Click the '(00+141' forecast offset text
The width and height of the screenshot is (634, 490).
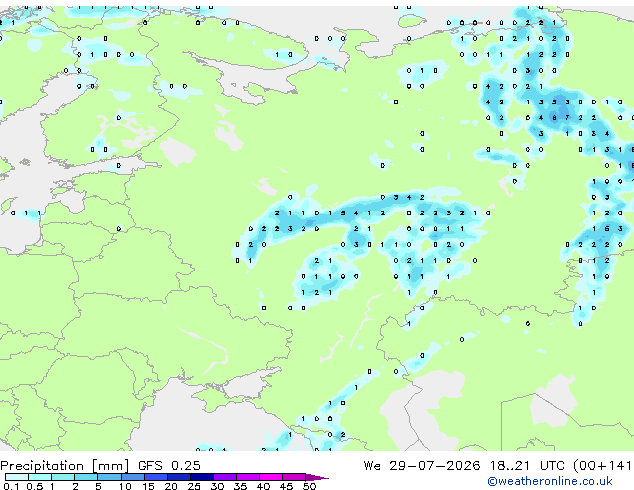602,466
